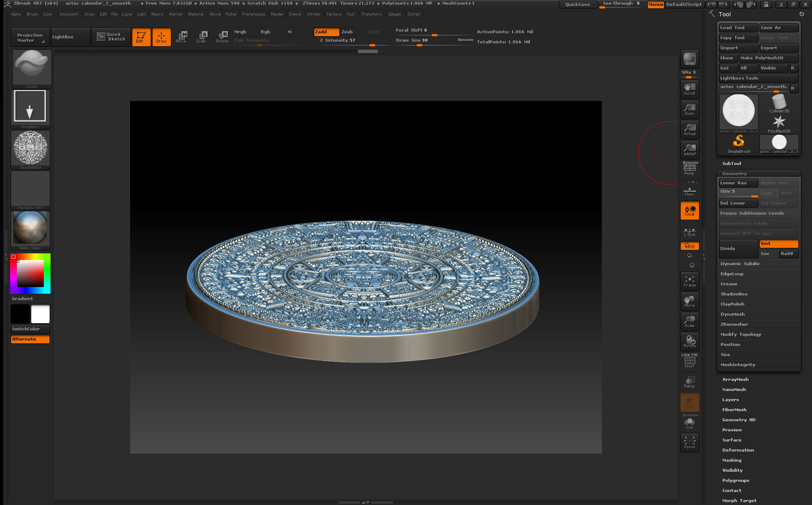
Task: Click the QuickSave button
Action: coord(577,4)
